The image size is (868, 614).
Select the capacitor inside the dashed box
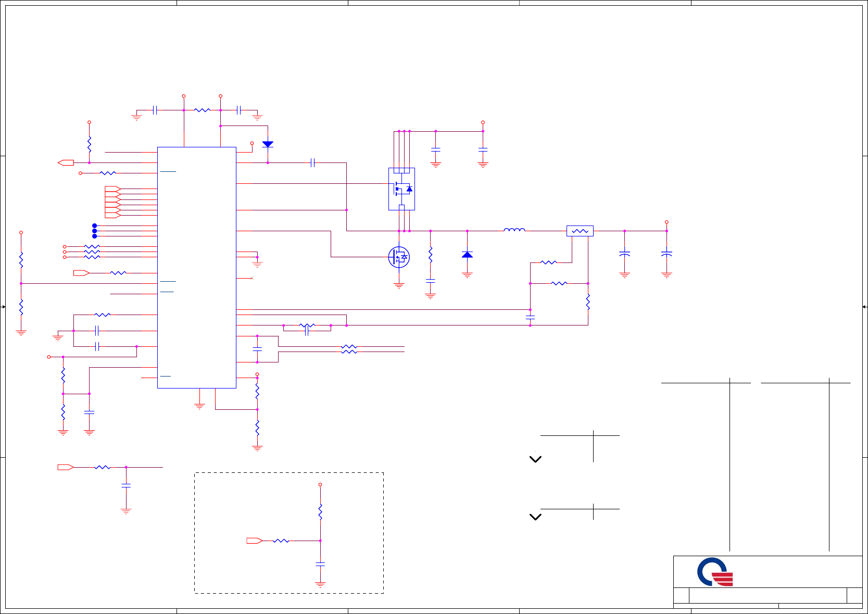(320, 564)
